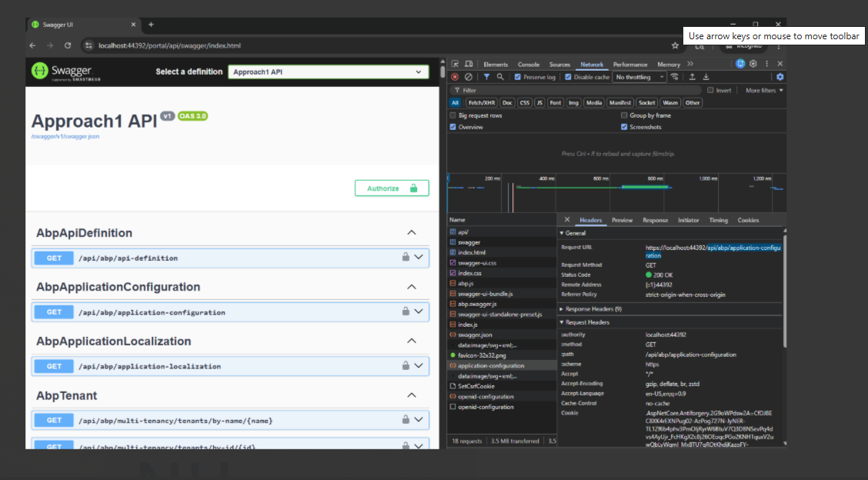Select swagger.json in the request list
868x480 pixels.
[x=475, y=335]
